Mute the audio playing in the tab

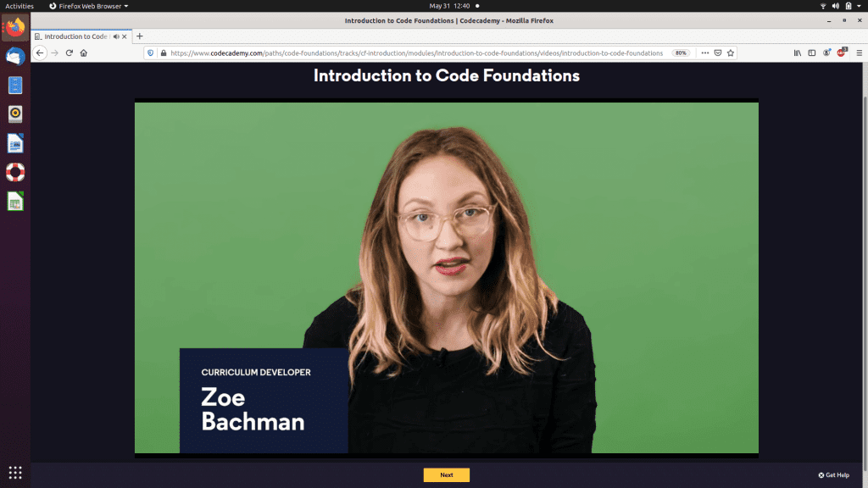click(116, 36)
